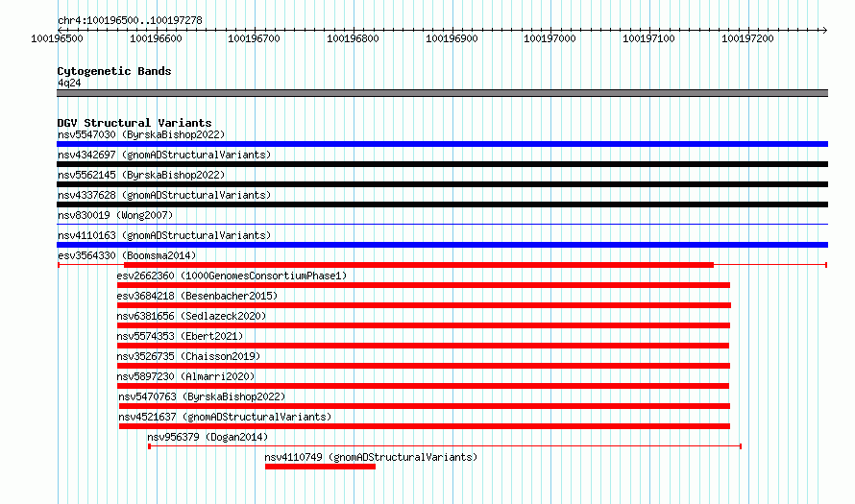
Task: Select the red bar under nsv3526735
Action: [424, 366]
